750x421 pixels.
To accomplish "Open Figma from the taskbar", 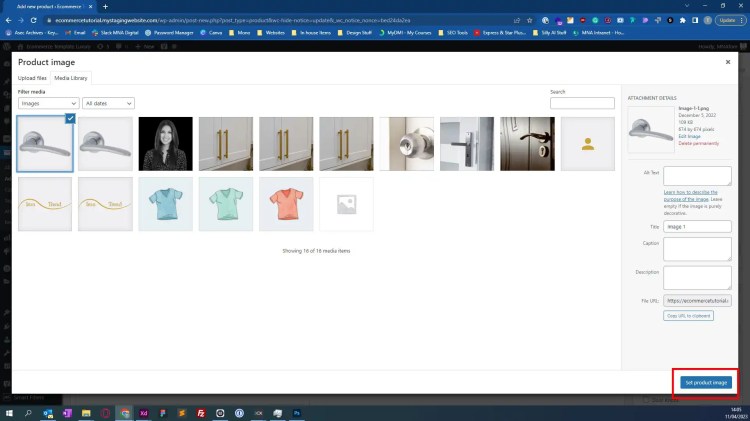I will [x=163, y=413].
